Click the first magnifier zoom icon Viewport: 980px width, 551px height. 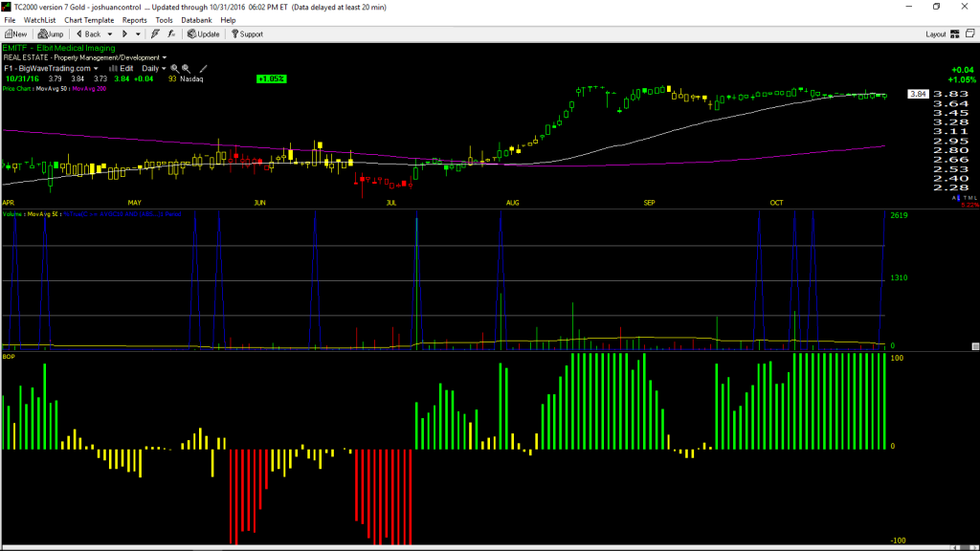175,69
